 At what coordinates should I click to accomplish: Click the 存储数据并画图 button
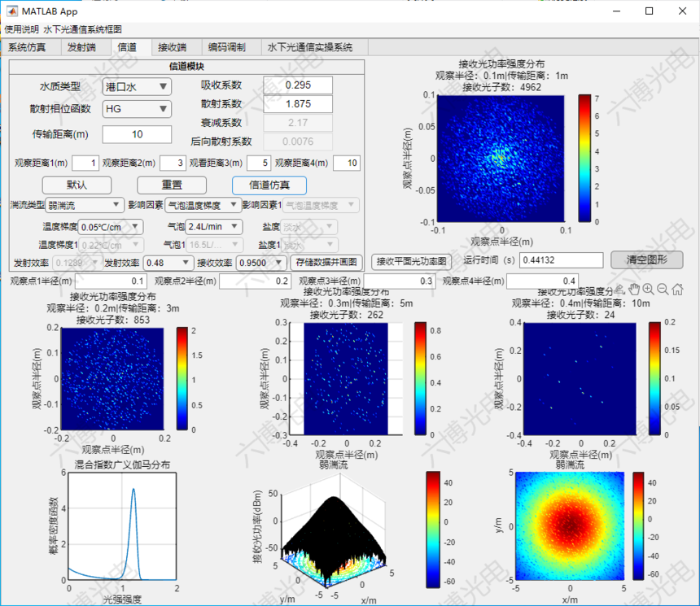point(326,262)
